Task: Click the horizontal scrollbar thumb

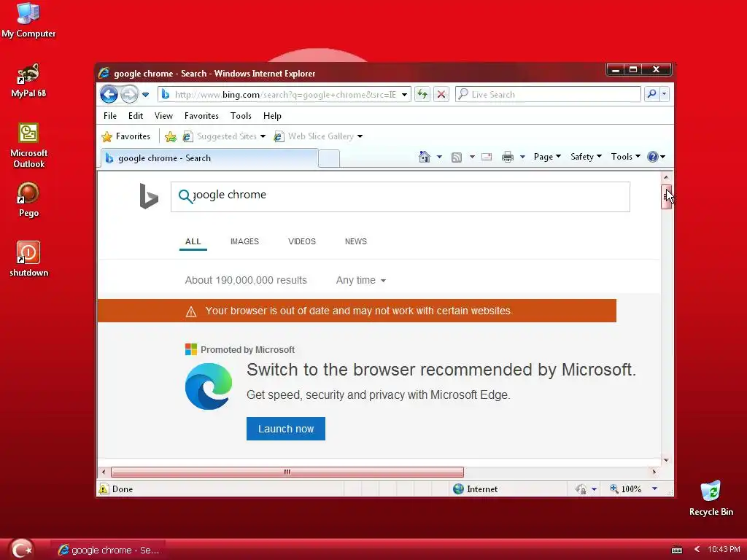Action: [287, 472]
